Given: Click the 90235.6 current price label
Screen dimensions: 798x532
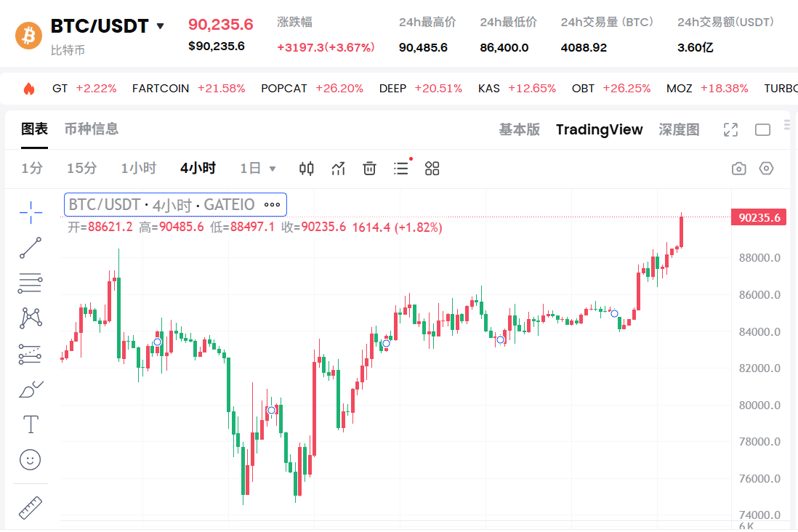Looking at the screenshot, I should coord(759,217).
